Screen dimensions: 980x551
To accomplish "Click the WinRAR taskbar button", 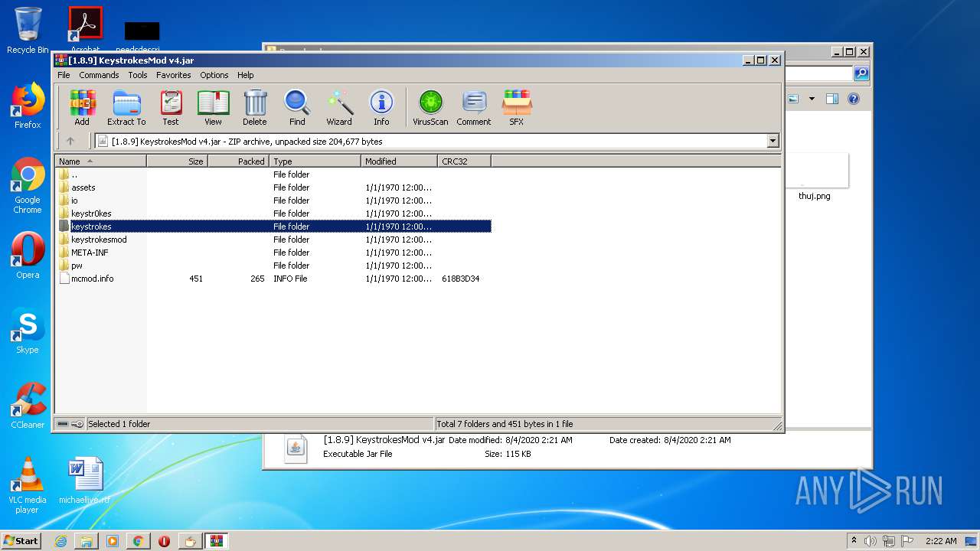I will pyautogui.click(x=216, y=541).
